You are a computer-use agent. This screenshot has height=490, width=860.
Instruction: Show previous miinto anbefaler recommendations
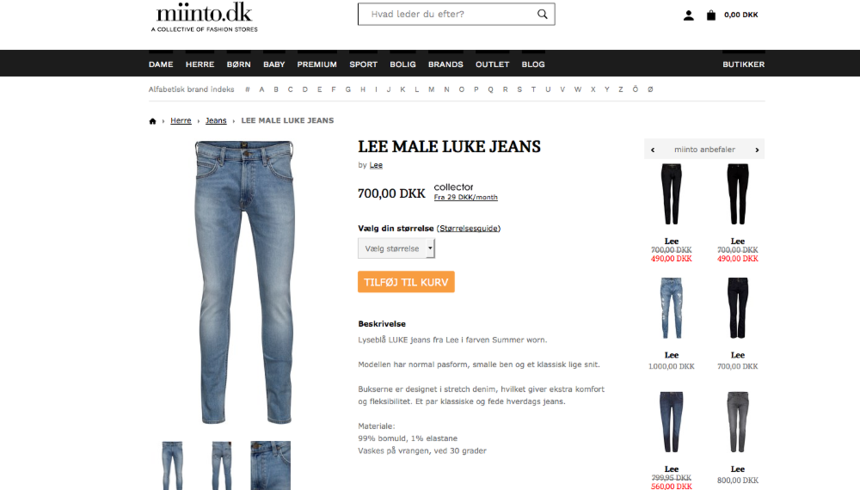click(653, 150)
